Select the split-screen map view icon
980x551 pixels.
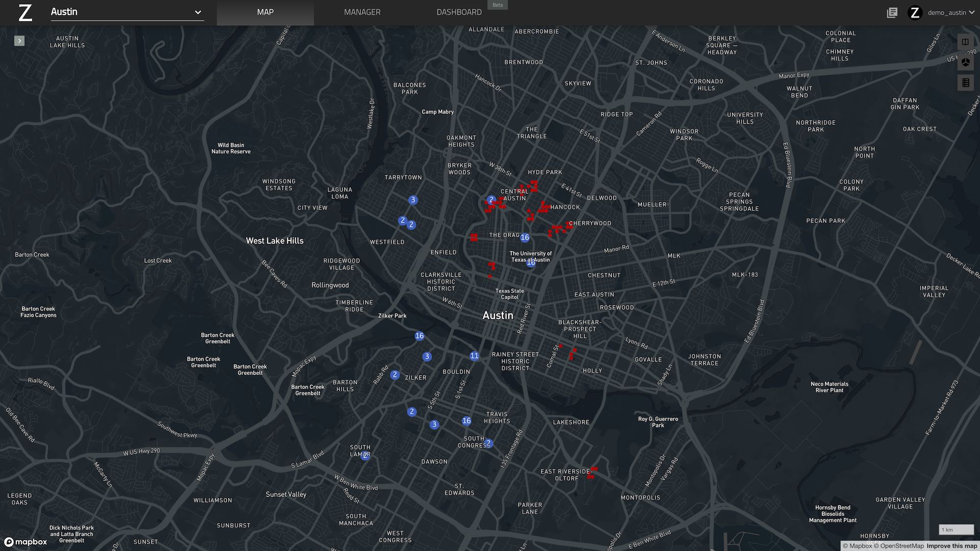click(x=965, y=41)
